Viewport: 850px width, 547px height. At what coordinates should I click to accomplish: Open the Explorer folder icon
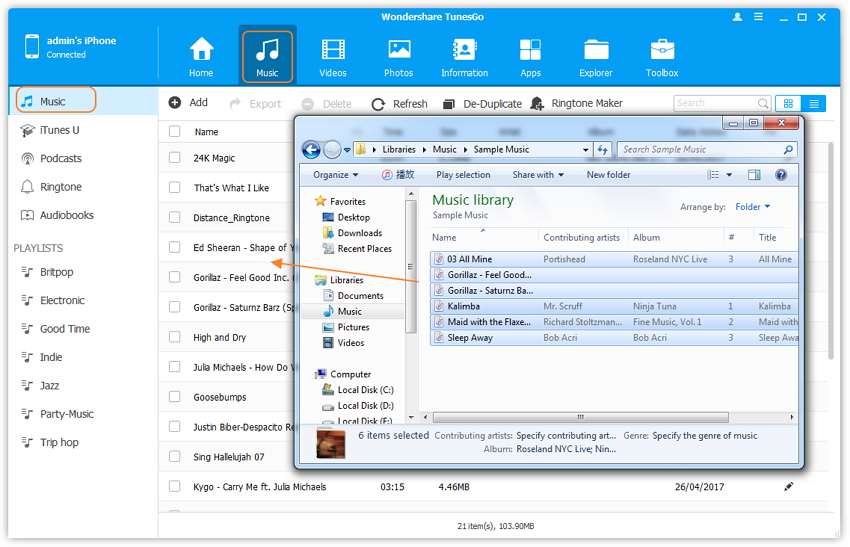pyautogui.click(x=596, y=52)
